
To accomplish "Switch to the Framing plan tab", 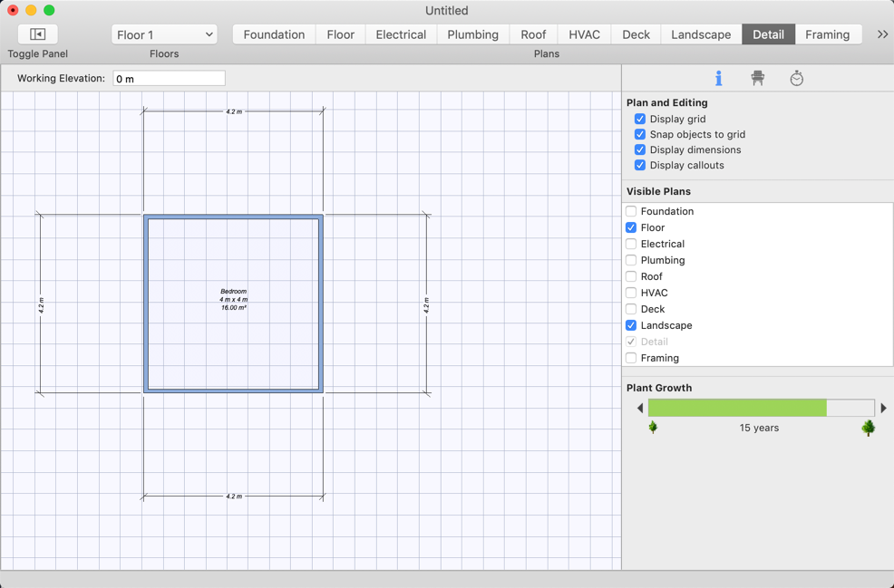I will coord(827,34).
